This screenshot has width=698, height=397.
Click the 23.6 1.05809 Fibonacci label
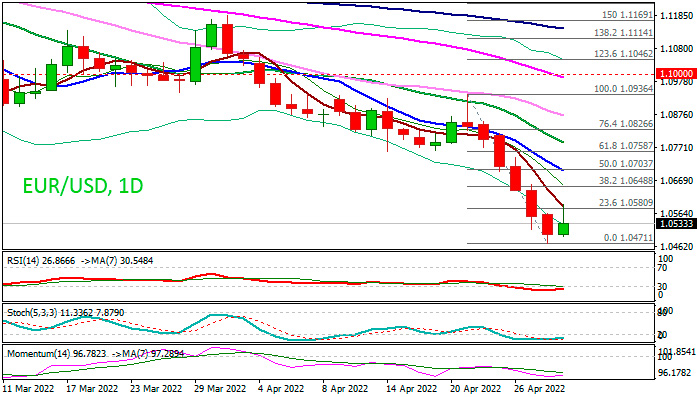pos(625,203)
